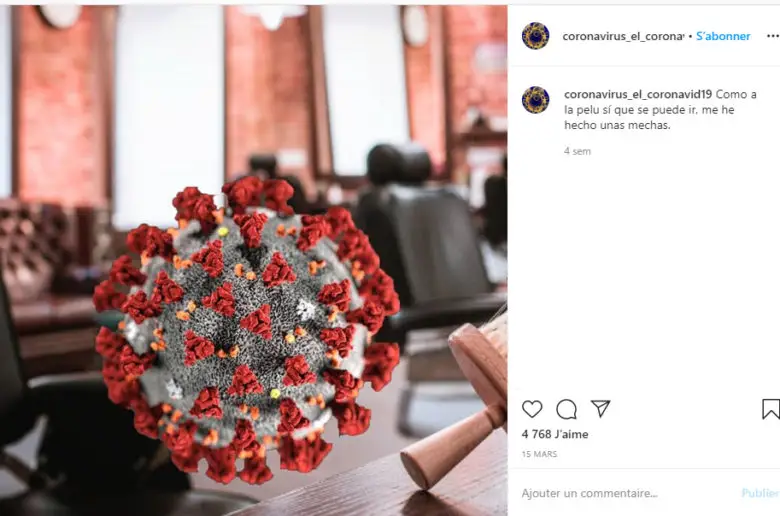This screenshot has width=780, height=516.
Task: View who liked via 4 768 J'aime
Action: point(555,434)
